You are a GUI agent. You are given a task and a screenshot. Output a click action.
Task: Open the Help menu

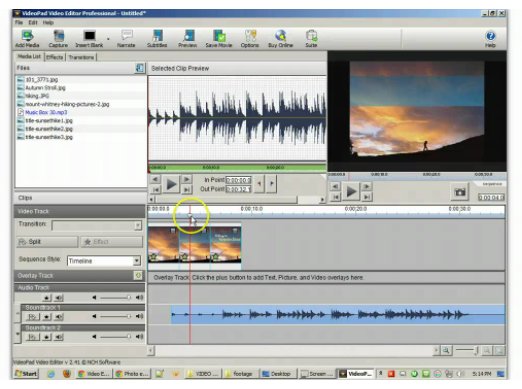coord(48,22)
